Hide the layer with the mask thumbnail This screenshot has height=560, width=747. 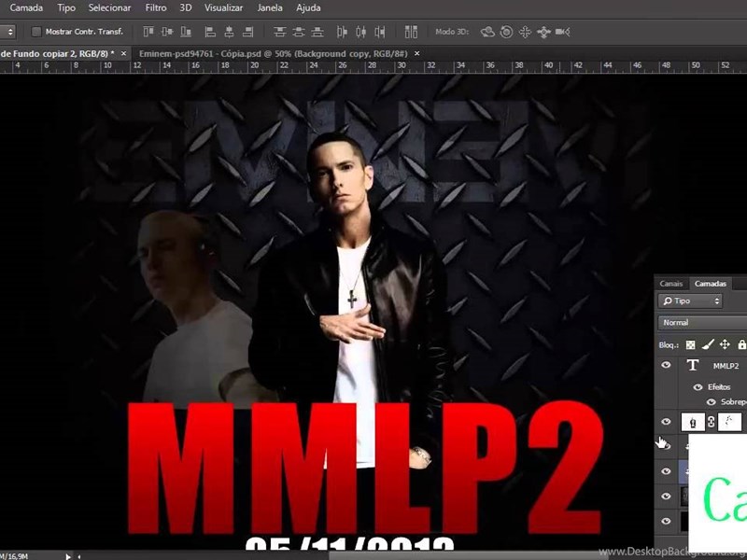[666, 422]
